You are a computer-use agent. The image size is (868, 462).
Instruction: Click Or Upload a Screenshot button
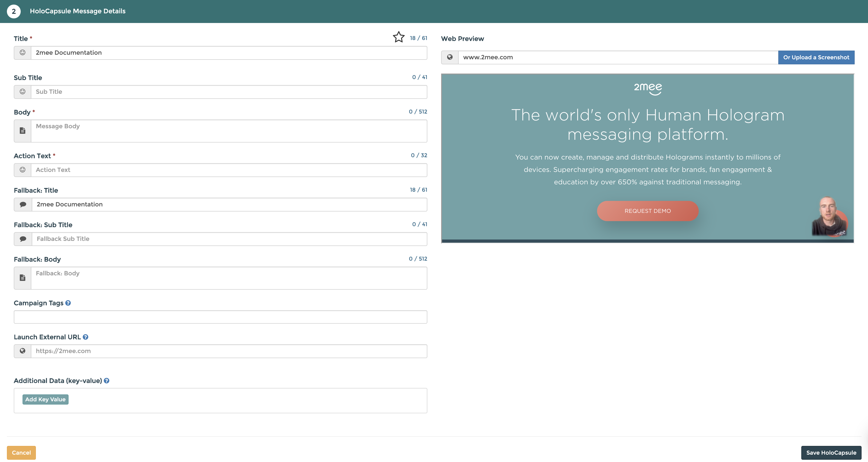816,57
